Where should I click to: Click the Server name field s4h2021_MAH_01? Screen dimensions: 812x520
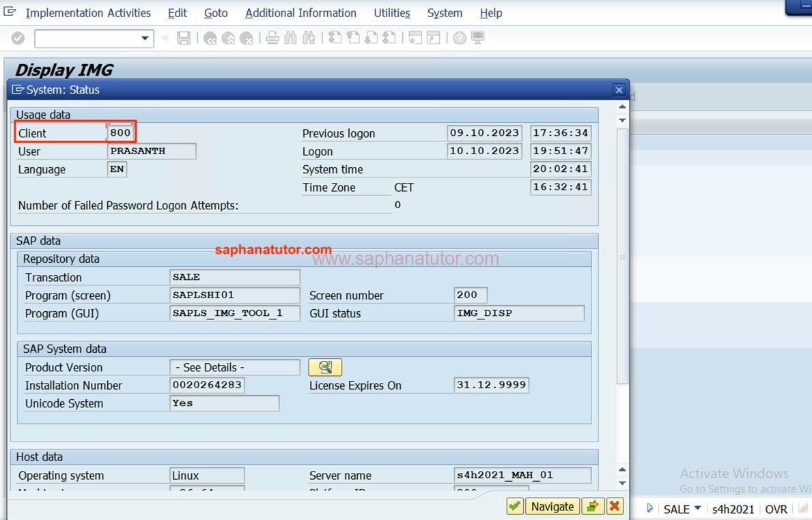pyautogui.click(x=522, y=475)
